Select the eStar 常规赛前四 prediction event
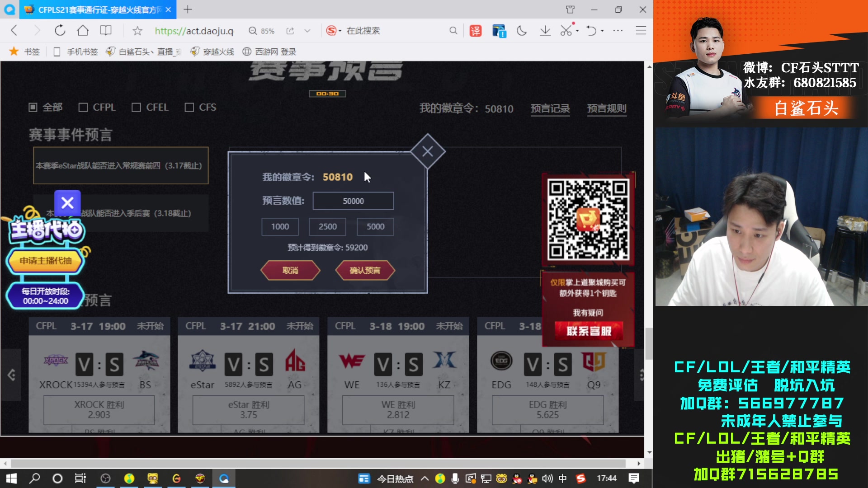Screen dimensions: 868x488 point(121,165)
